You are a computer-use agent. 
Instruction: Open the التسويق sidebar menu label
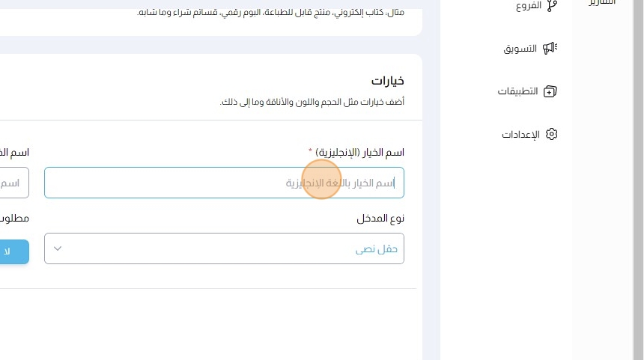520,49
